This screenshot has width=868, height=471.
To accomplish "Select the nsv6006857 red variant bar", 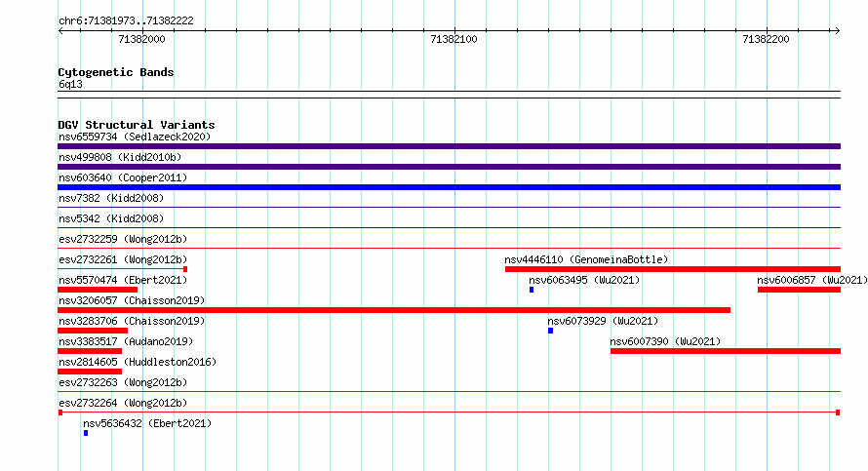I will point(800,290).
